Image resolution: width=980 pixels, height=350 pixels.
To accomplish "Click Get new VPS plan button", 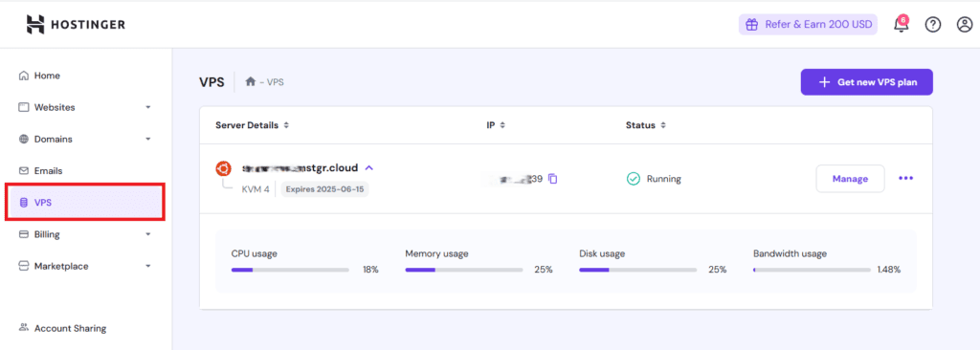I will click(x=866, y=82).
